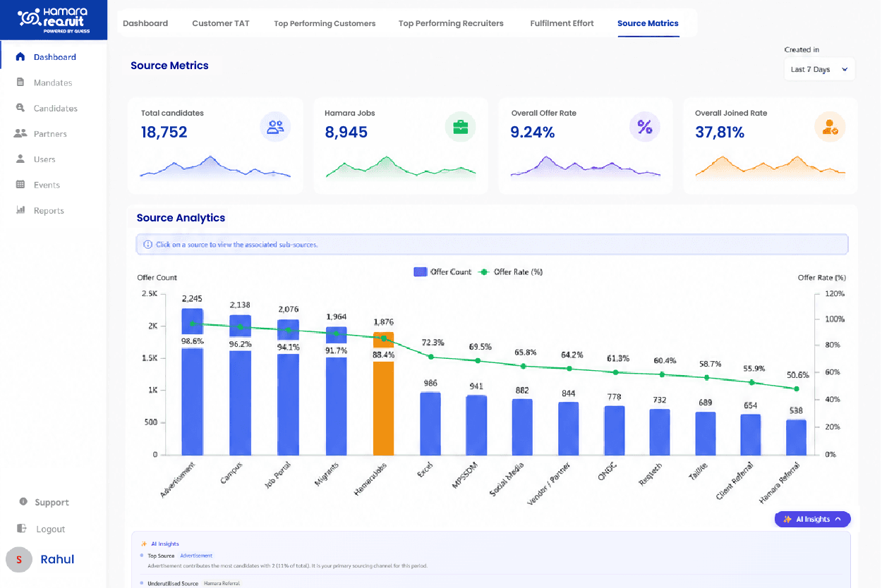Click the Overall Joined Rate user icon

(x=830, y=127)
